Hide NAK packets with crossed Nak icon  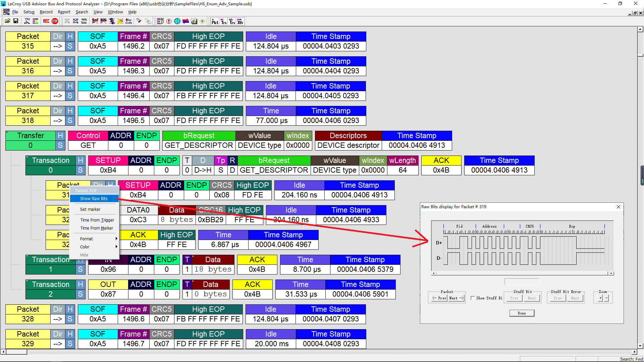tap(104, 21)
